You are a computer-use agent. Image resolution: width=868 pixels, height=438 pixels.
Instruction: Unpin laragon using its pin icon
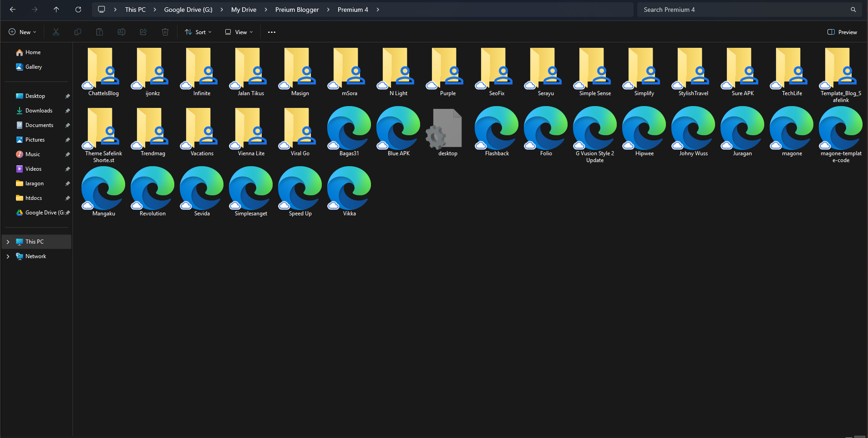[67, 183]
